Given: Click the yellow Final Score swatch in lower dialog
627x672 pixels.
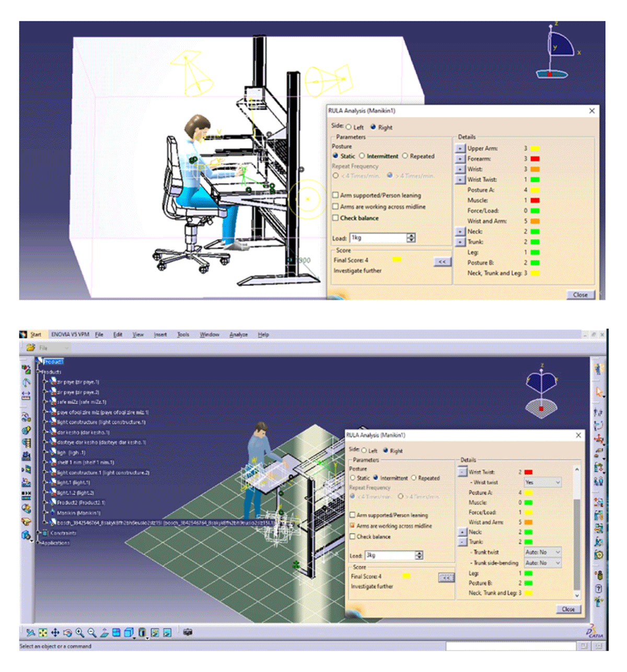Looking at the screenshot, I should 406,576.
